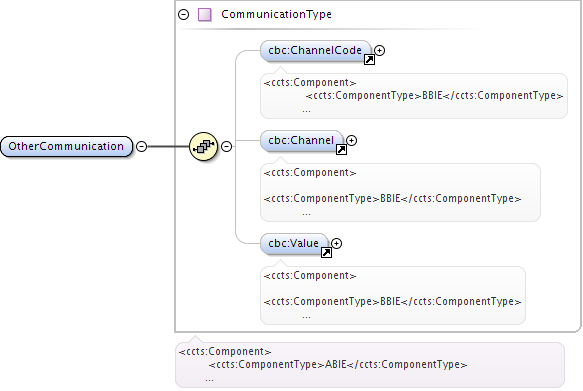
Task: Open the annotation under cbc:Value
Action: tap(393, 295)
